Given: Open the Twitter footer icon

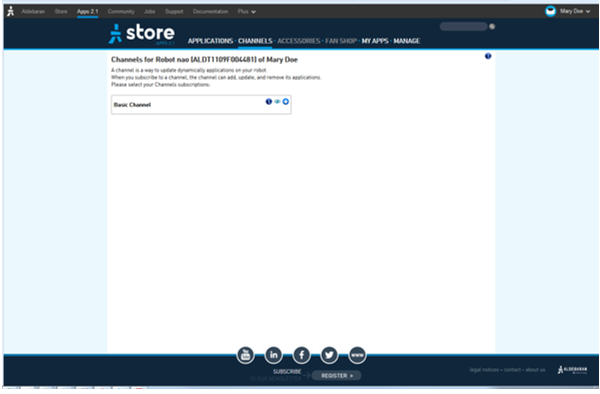Looking at the screenshot, I should (x=329, y=355).
